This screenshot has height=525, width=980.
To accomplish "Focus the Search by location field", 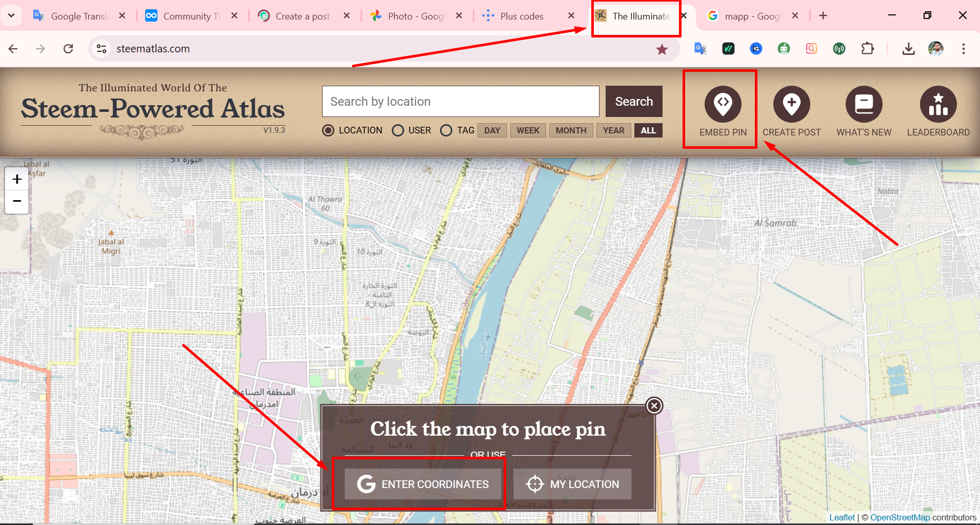I will pos(461,102).
